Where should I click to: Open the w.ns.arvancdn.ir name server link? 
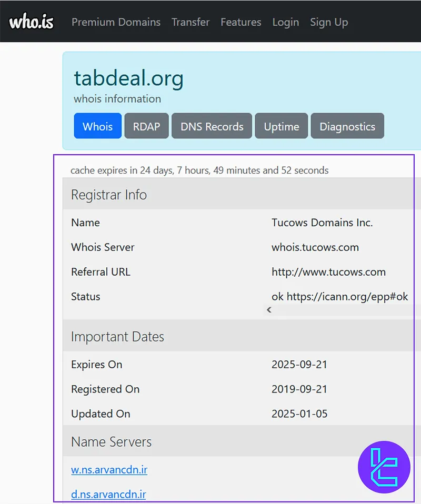109,469
